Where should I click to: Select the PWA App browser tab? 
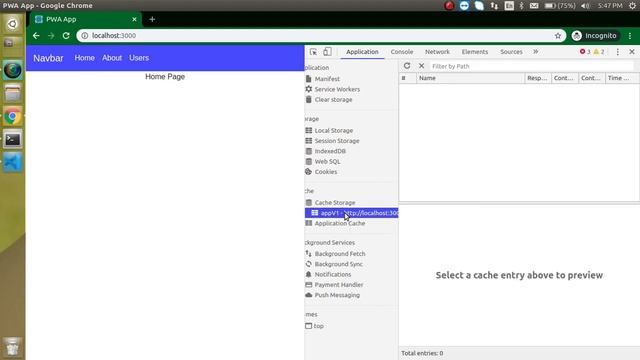[86, 19]
